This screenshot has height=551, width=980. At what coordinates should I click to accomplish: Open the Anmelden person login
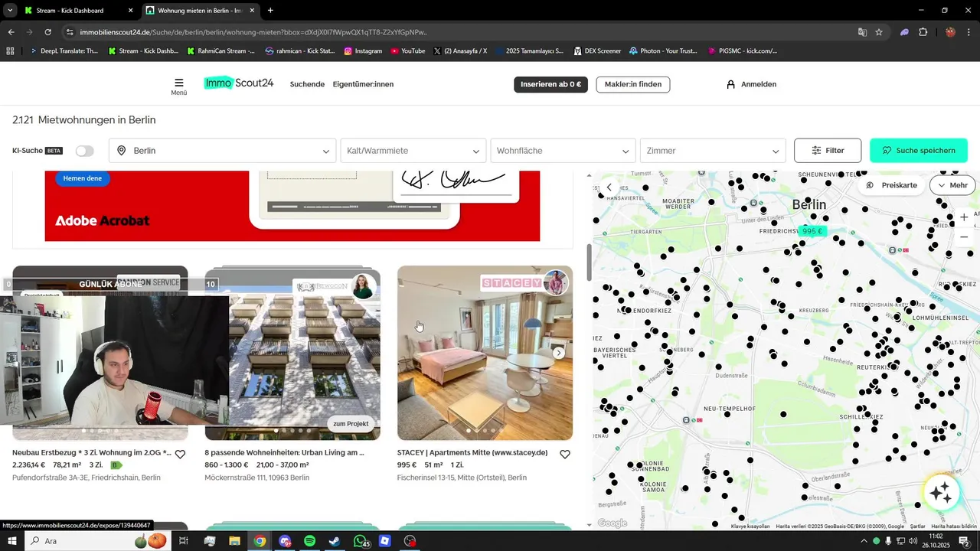pyautogui.click(x=751, y=84)
